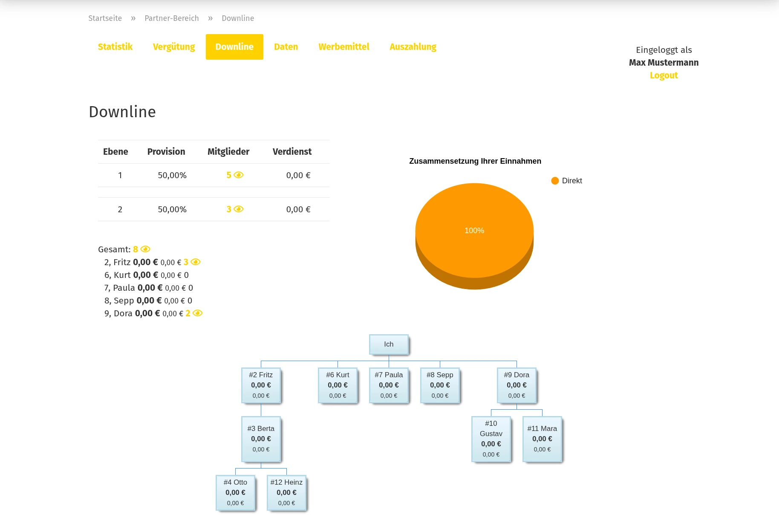Click eye icon for level 1 members

239,175
